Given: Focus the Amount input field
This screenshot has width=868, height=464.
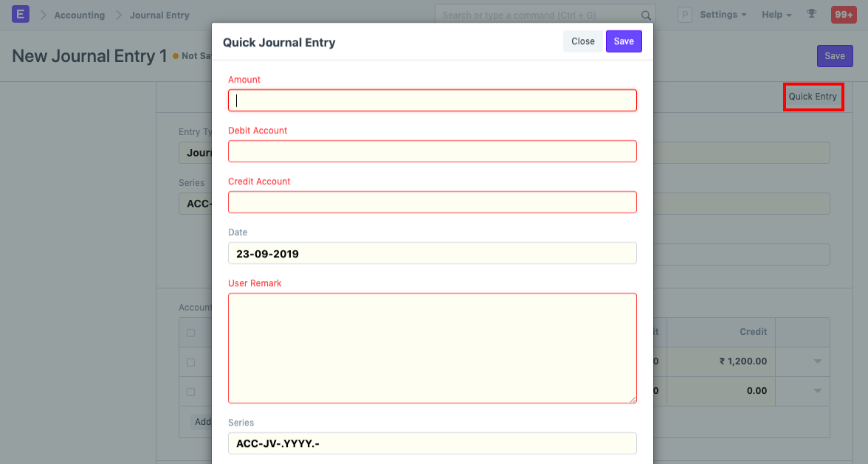Looking at the screenshot, I should [432, 100].
